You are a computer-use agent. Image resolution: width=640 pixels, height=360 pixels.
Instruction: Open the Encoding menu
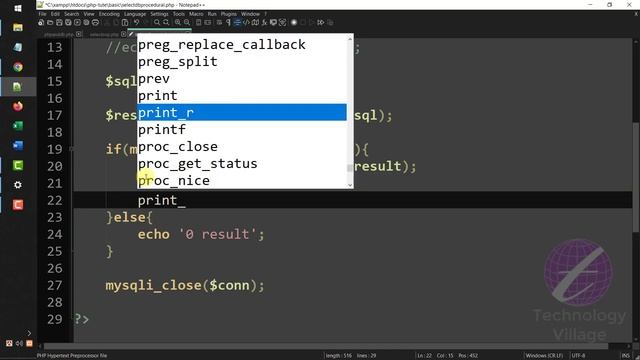pos(109,14)
